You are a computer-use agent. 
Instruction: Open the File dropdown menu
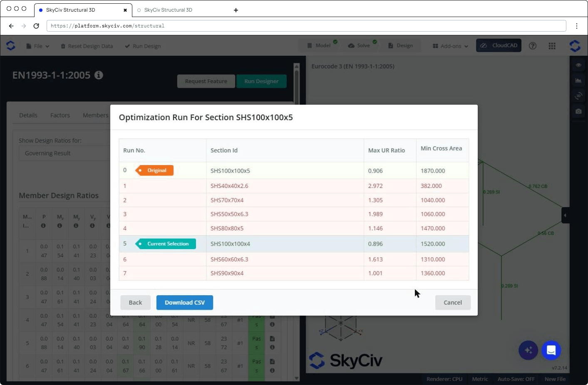coord(38,46)
